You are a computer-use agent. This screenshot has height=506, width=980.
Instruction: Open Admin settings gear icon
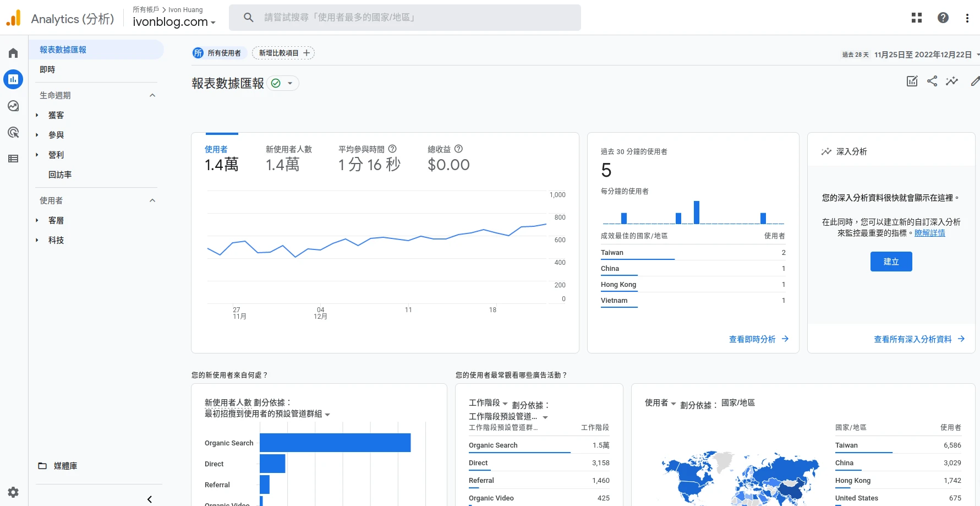click(13, 492)
